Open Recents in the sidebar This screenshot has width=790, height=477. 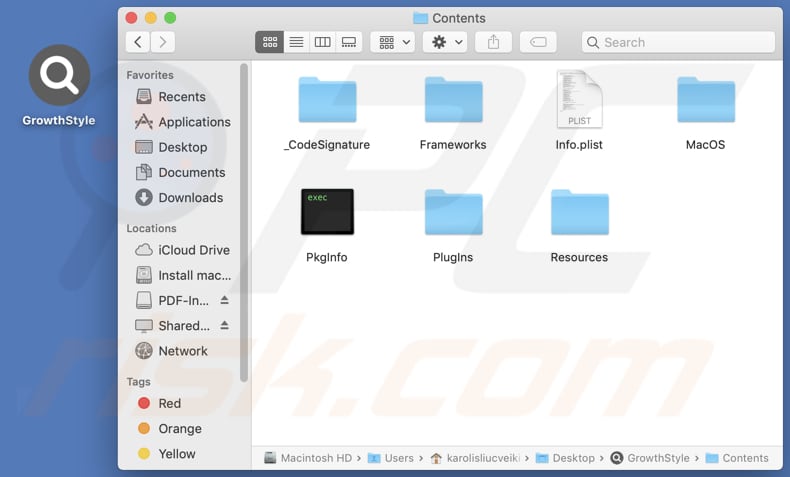click(171, 97)
